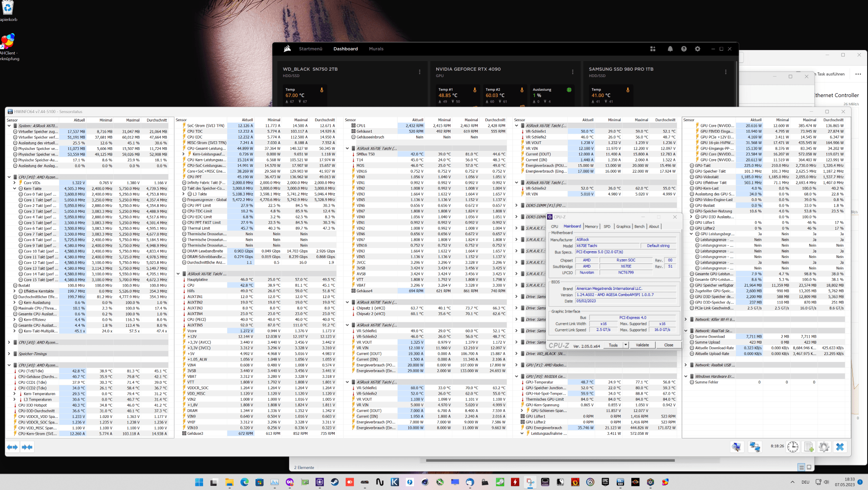Open the Papierkorb desktop icon
This screenshot has width=868, height=490.
pyautogui.click(x=8, y=11)
